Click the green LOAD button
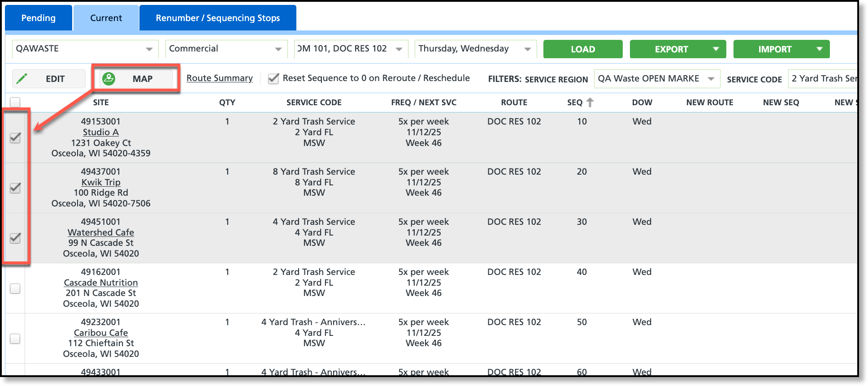 [x=583, y=49]
